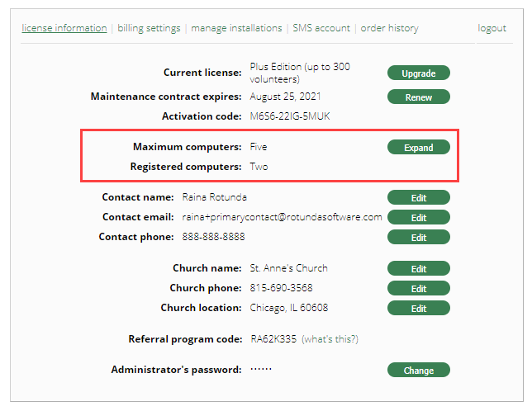Click the "what's this?" referral link
The width and height of the screenshot is (532, 411).
click(x=330, y=339)
